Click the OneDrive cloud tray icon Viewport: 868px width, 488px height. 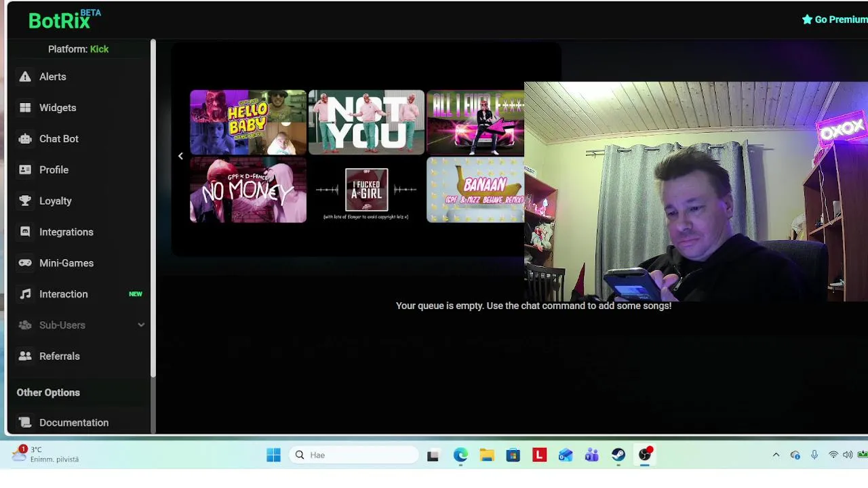pos(795,455)
